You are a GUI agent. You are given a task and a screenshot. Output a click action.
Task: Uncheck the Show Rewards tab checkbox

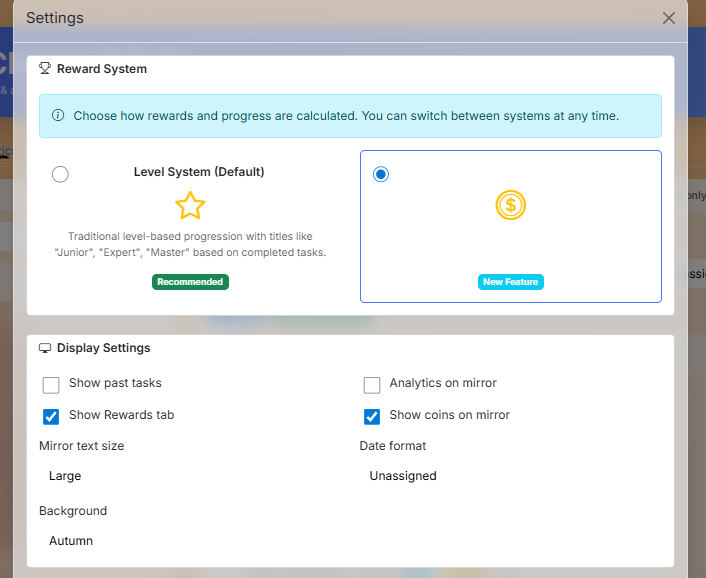(x=51, y=416)
